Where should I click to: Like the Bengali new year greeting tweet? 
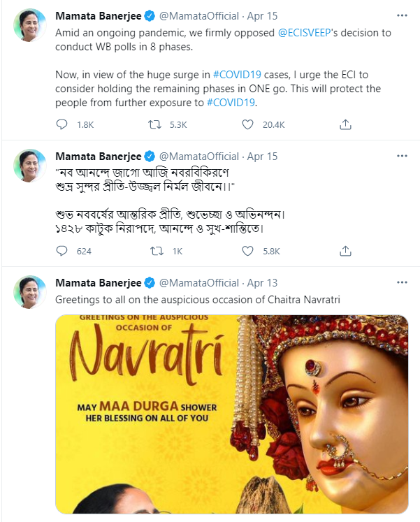[x=247, y=250]
